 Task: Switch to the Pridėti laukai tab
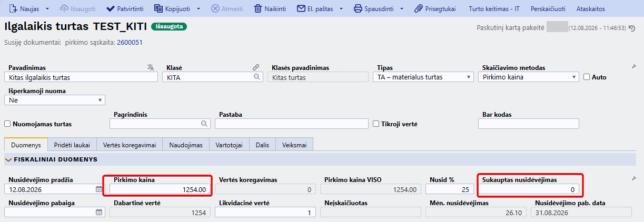pyautogui.click(x=73, y=145)
